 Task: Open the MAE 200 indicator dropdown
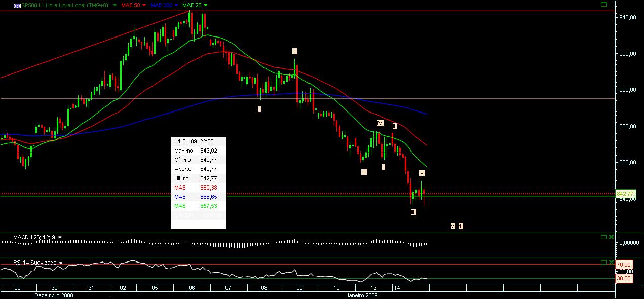(176, 5)
